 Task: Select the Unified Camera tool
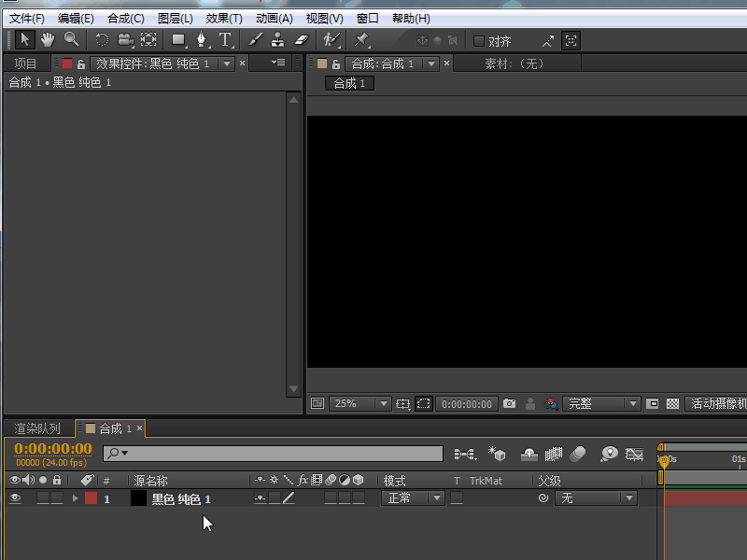(125, 39)
